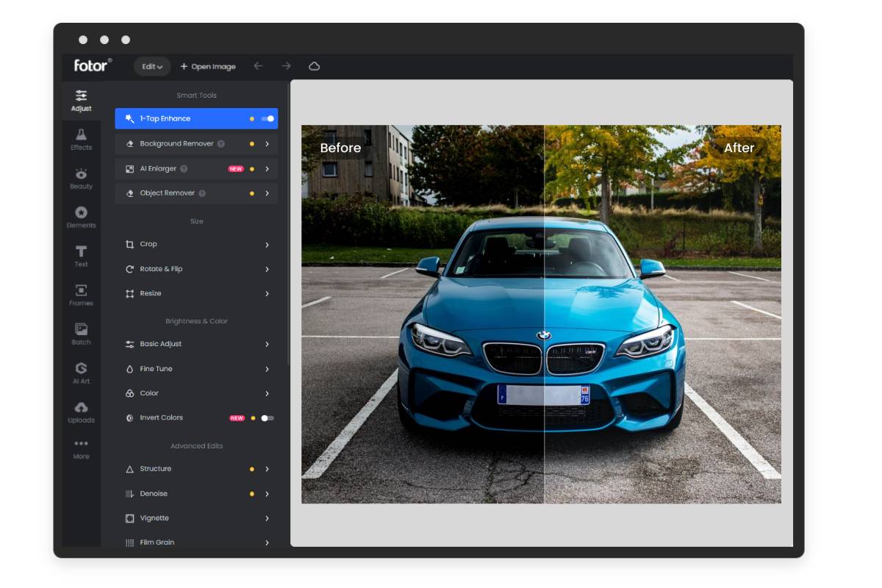Click the Resize tool icon
Image resolution: width=882 pixels, height=588 pixels.
tap(129, 293)
